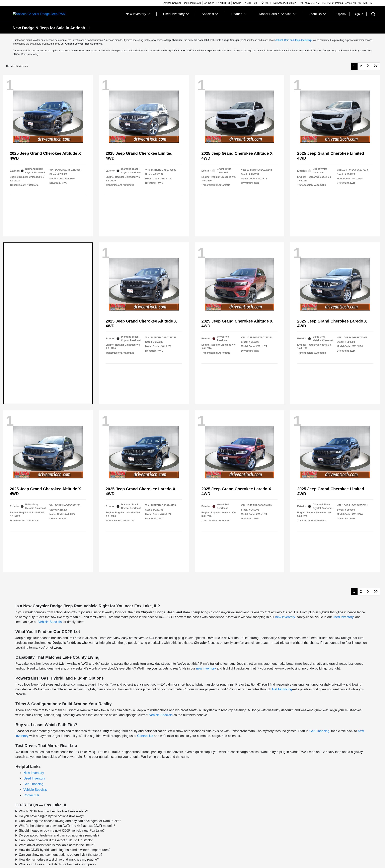Call Service number 847-558-1039

tap(245, 3)
